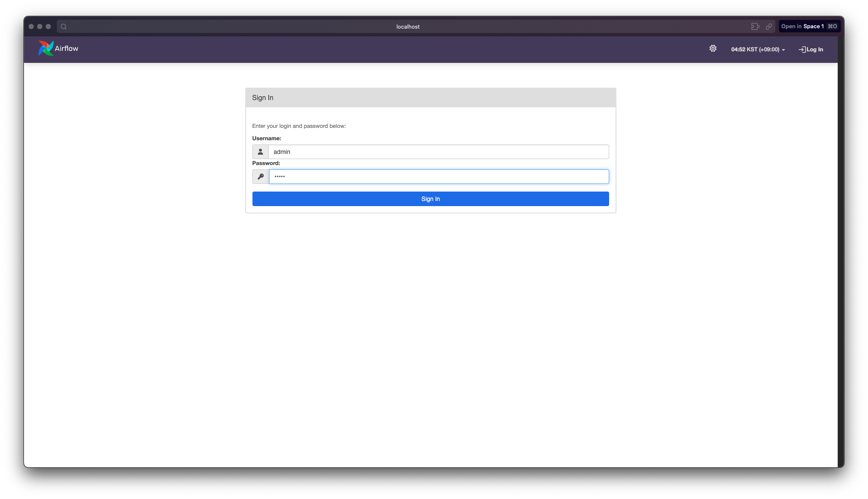Click the user icon beside the Username field
This screenshot has height=499, width=868.
pyautogui.click(x=261, y=152)
